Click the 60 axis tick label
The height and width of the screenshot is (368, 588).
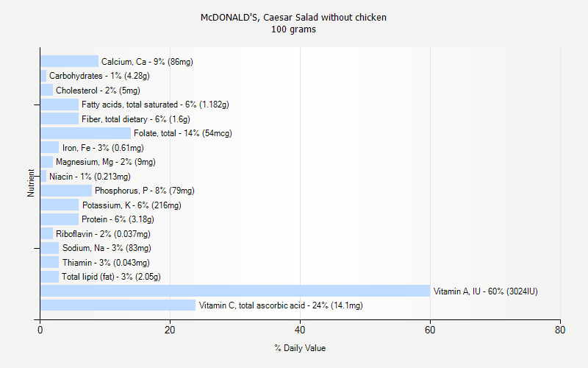pos(430,330)
